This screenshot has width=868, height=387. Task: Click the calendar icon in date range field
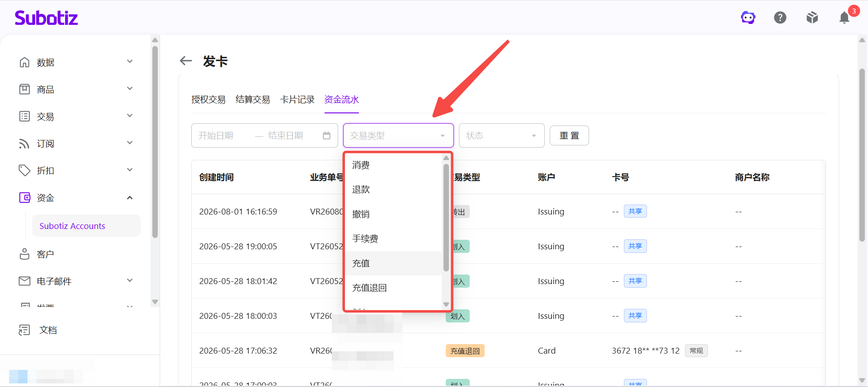pos(327,135)
